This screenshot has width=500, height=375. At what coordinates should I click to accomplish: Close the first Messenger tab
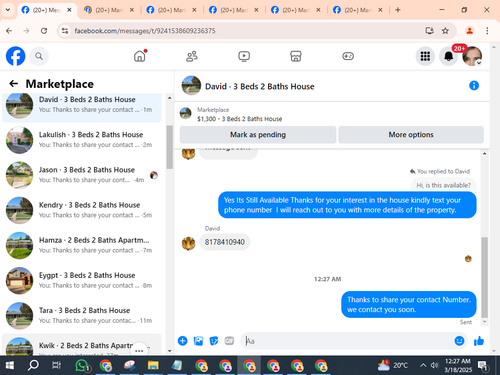pyautogui.click(x=69, y=10)
